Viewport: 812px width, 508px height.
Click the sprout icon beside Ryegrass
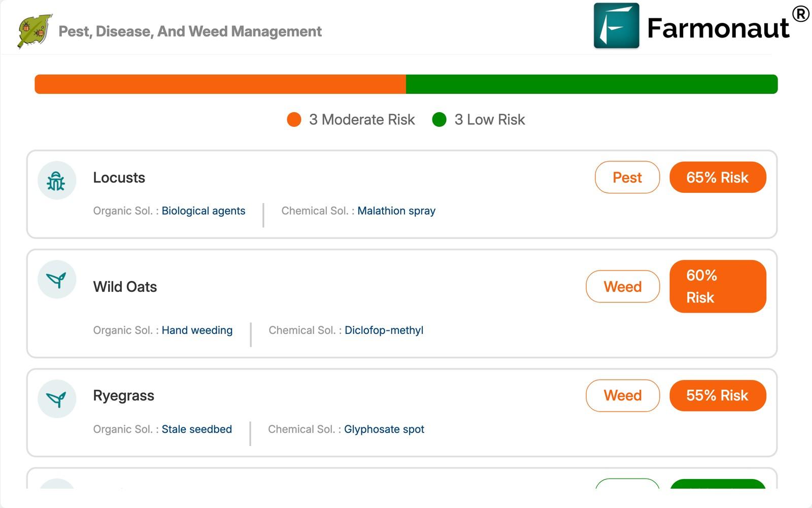(57, 399)
